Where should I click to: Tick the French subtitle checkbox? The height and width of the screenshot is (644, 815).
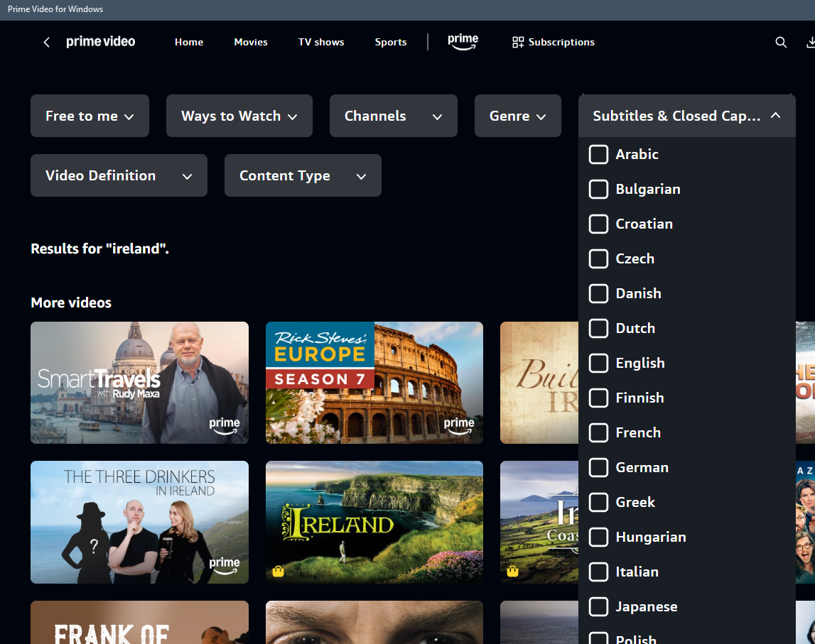598,432
